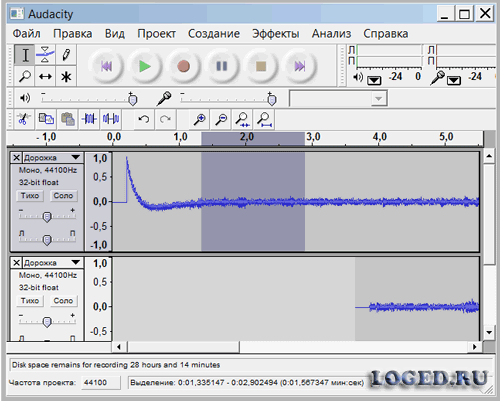The width and height of the screenshot is (500, 401).
Task: Click the 3,0 mark on timeline ruler
Action: pyautogui.click(x=313, y=137)
